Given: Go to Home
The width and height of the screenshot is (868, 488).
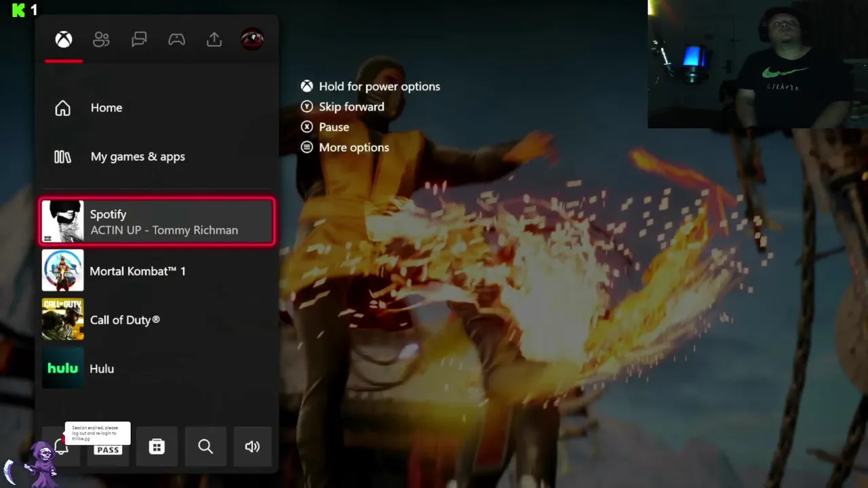Looking at the screenshot, I should pos(157,108).
